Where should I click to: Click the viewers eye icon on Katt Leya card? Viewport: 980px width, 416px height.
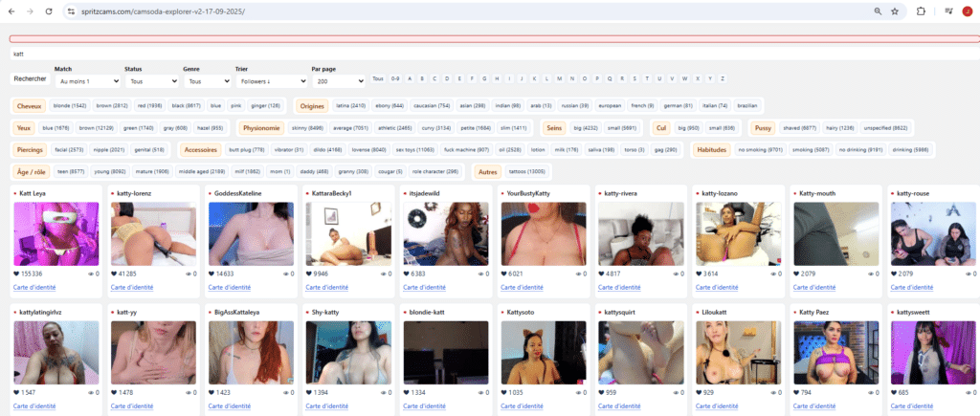[x=91, y=274]
